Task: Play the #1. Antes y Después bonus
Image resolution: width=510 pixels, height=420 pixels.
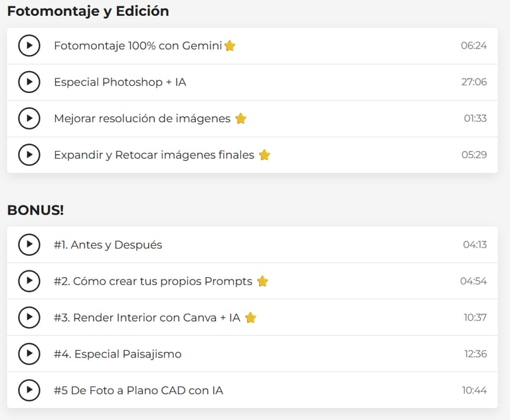Action: click(29, 245)
